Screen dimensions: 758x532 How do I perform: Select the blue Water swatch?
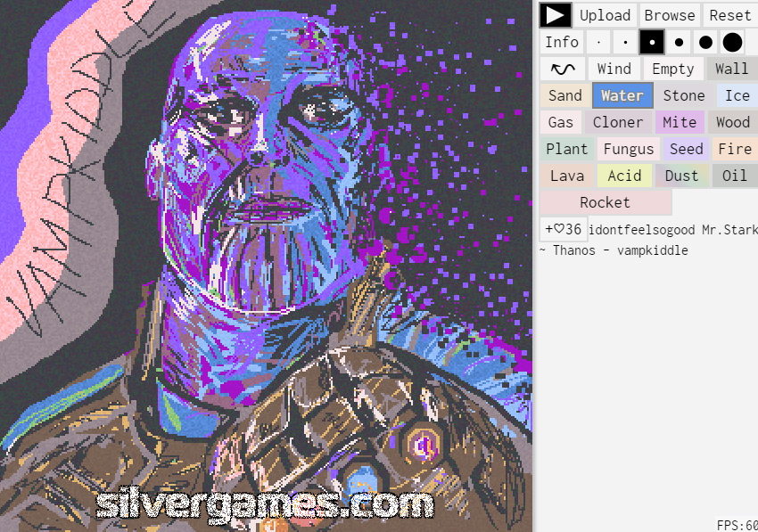[622, 95]
